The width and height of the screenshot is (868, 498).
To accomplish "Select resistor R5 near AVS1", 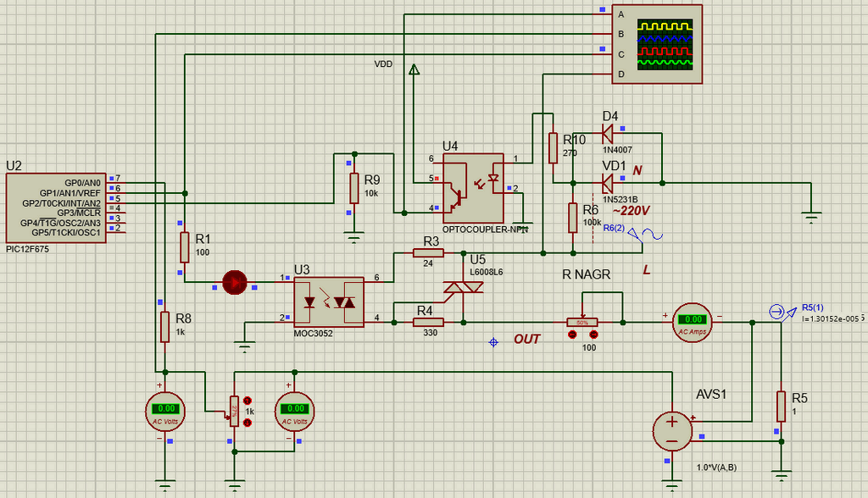I will (x=781, y=407).
